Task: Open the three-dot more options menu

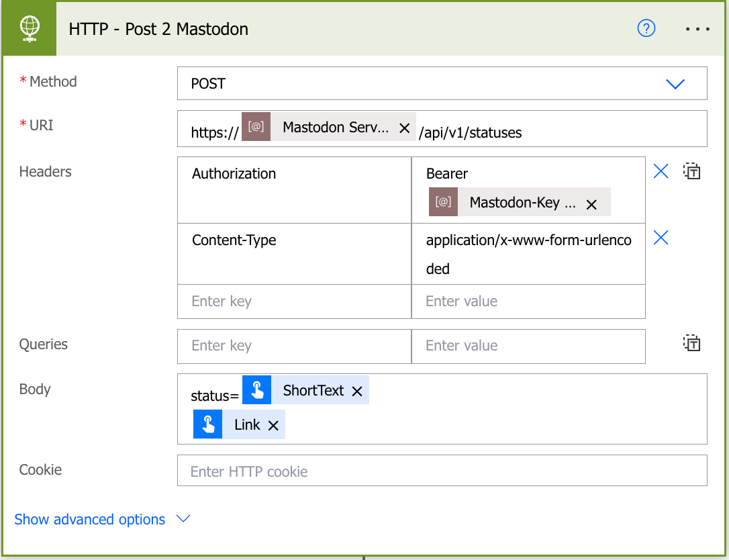Action: pos(698,29)
